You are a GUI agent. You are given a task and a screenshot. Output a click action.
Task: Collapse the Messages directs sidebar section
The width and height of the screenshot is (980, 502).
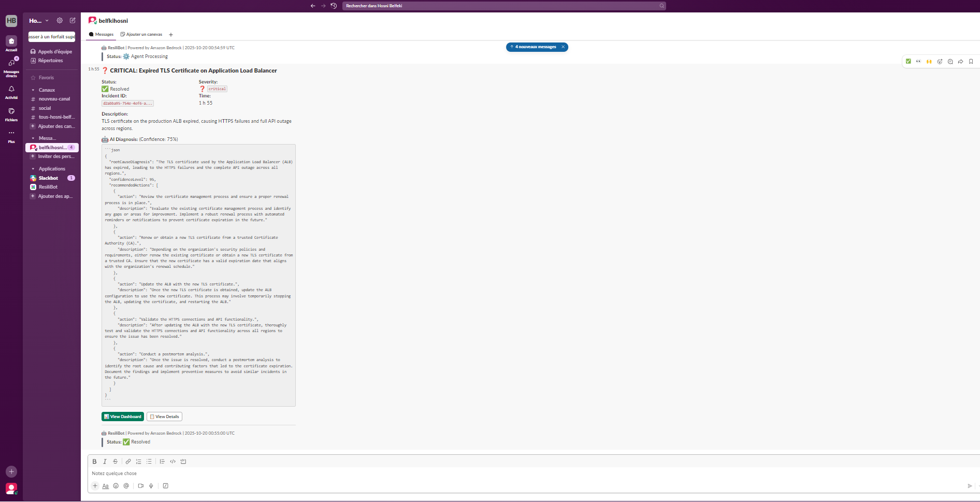click(33, 138)
